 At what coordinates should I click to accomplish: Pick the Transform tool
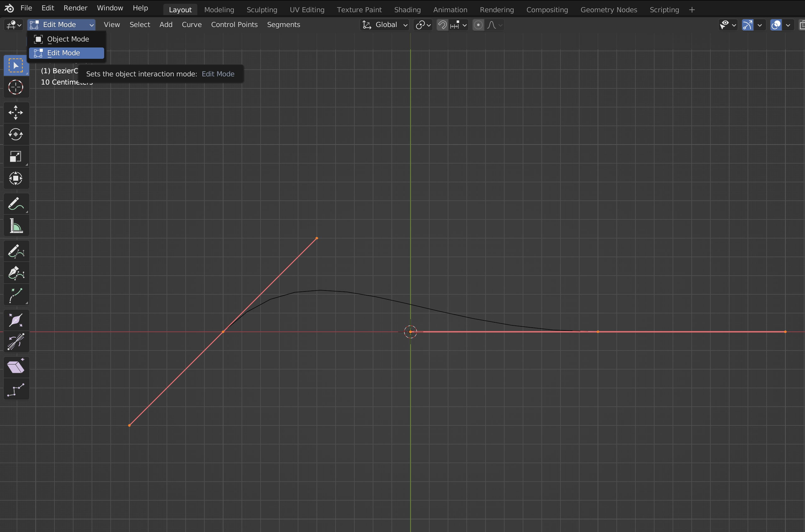click(16, 179)
